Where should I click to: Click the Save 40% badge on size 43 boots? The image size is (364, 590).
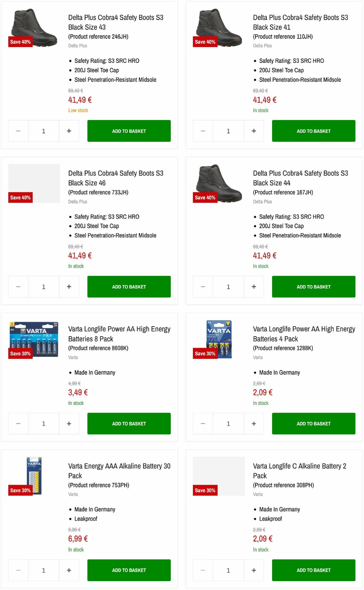tap(20, 42)
